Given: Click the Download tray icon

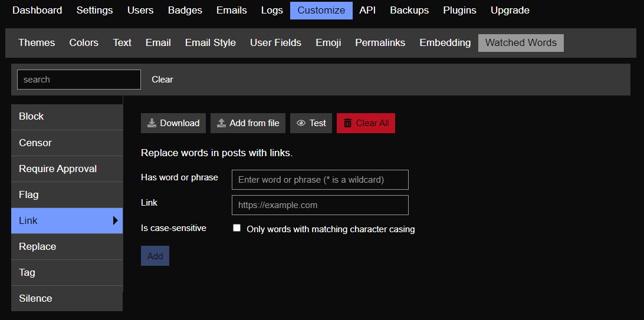Looking at the screenshot, I should click(x=152, y=123).
